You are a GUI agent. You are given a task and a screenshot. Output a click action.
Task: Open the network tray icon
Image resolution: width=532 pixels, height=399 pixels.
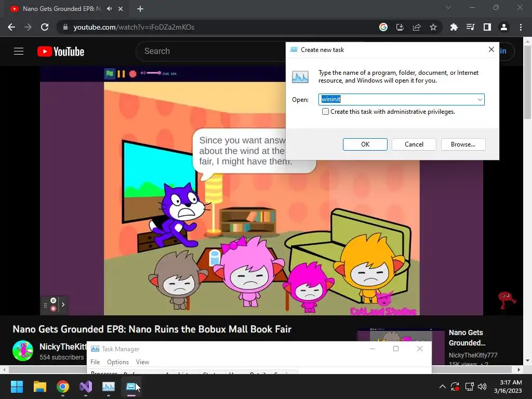469,387
